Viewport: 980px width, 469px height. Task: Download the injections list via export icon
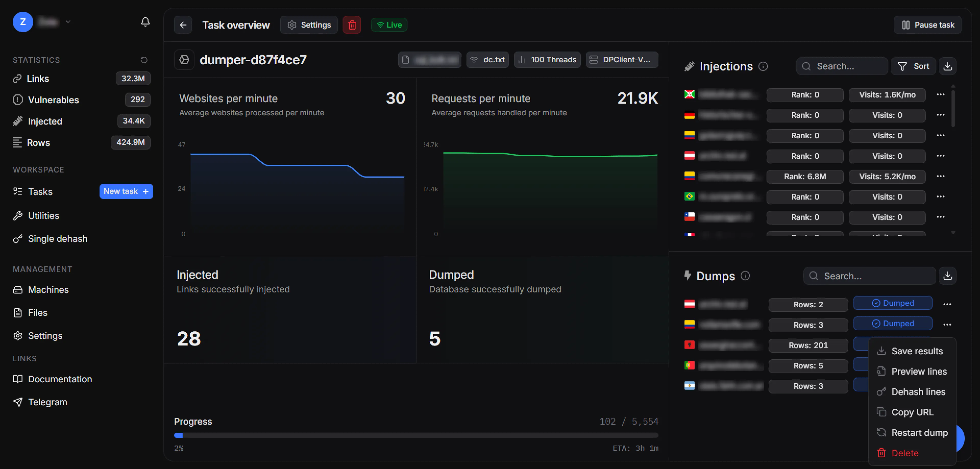947,66
